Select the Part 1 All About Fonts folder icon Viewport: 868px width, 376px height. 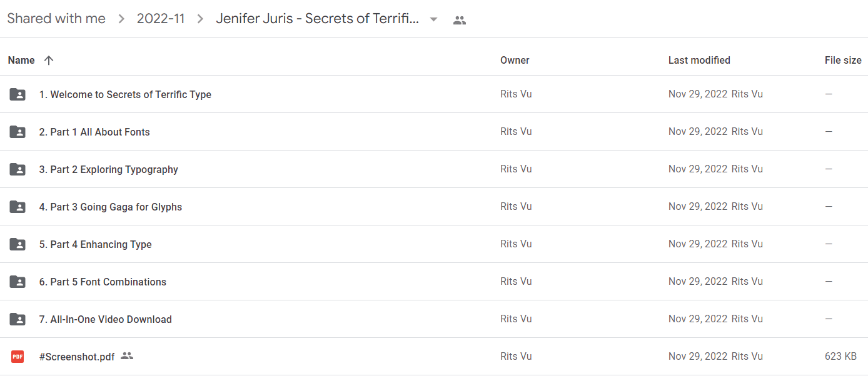tap(18, 132)
